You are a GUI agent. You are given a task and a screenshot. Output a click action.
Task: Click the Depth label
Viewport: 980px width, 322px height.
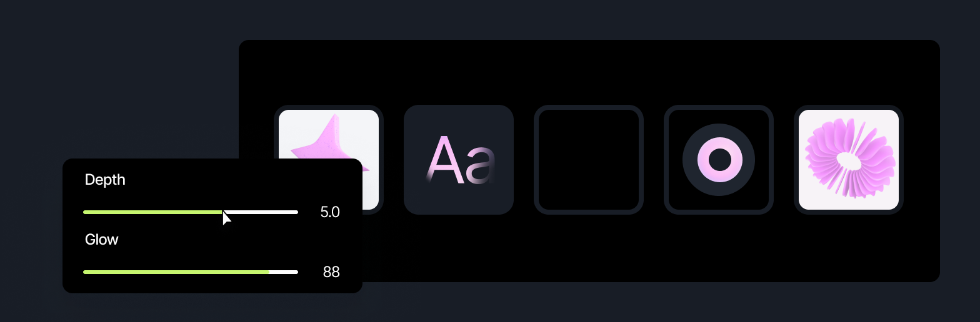[x=105, y=180]
